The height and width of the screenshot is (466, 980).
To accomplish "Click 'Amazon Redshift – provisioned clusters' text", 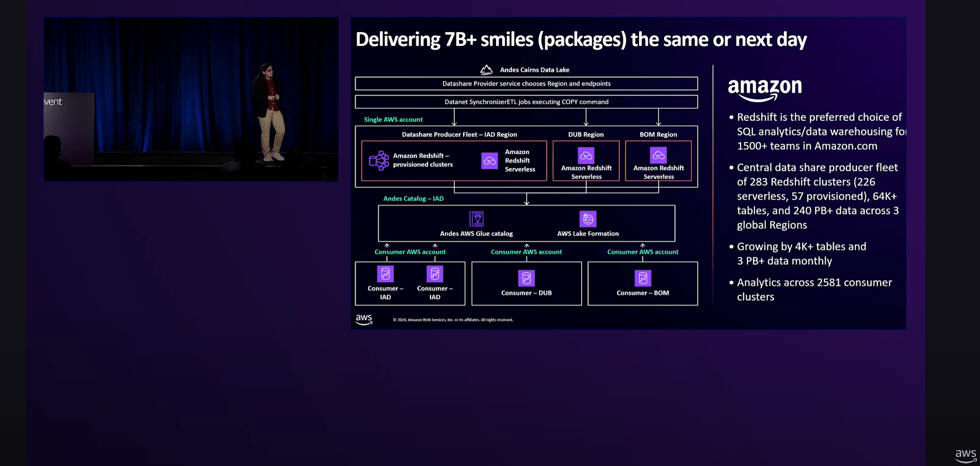I will pyautogui.click(x=423, y=160).
